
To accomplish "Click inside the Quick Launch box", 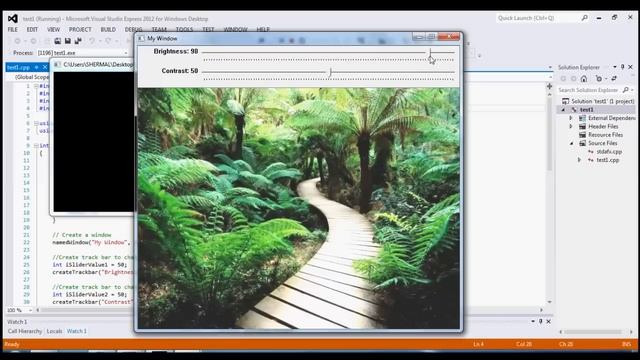I will pyautogui.click(x=537, y=18).
